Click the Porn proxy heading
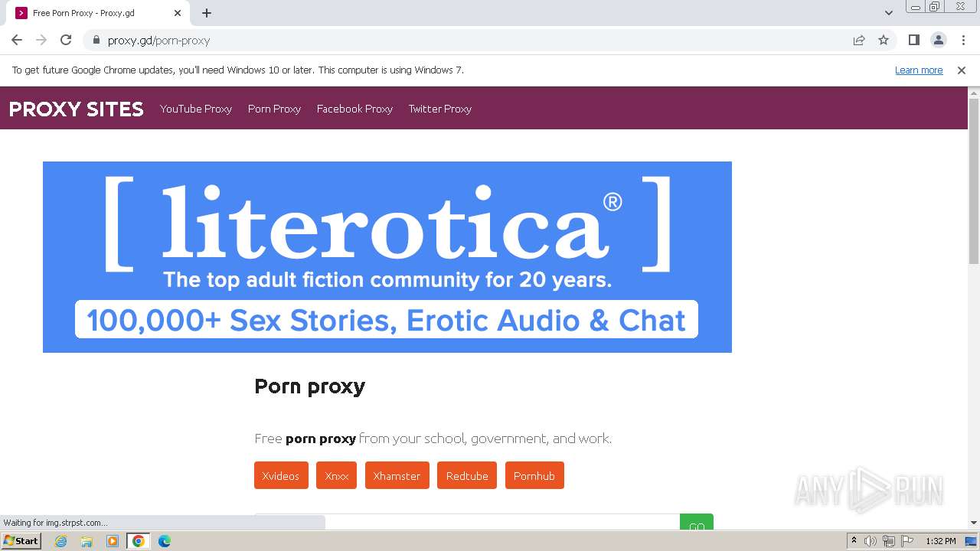 pos(310,386)
